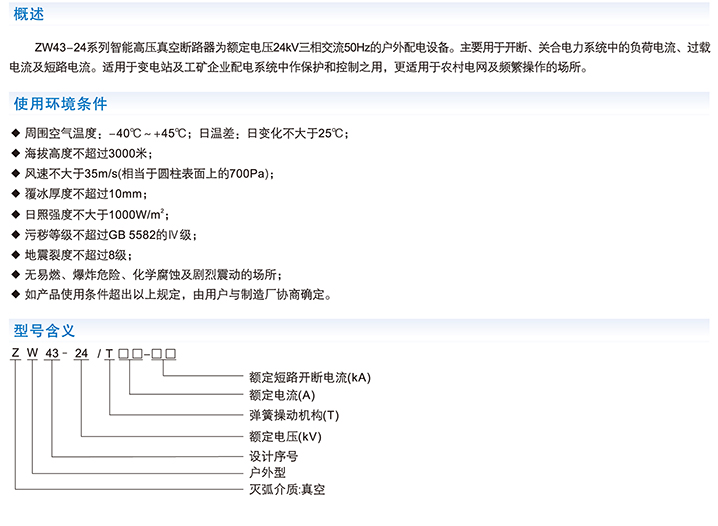Click the diamond bullet before 覆冰厚度不超过10mm

click(x=14, y=194)
